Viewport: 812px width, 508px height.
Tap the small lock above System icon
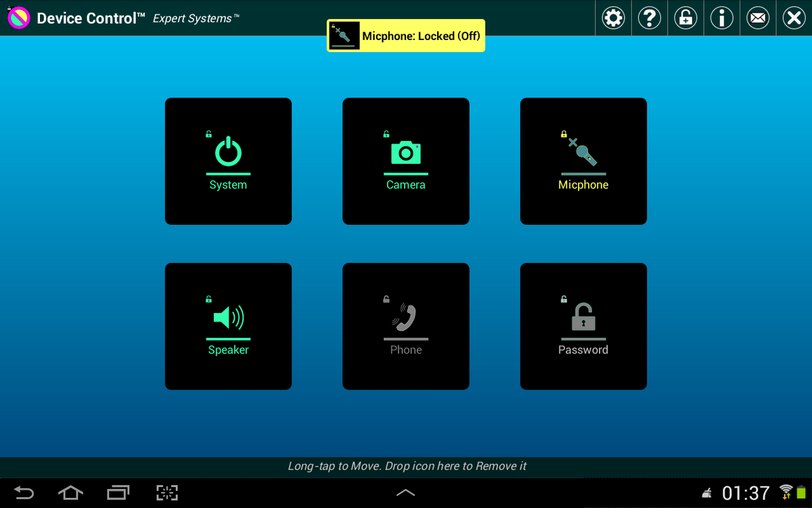click(x=209, y=134)
